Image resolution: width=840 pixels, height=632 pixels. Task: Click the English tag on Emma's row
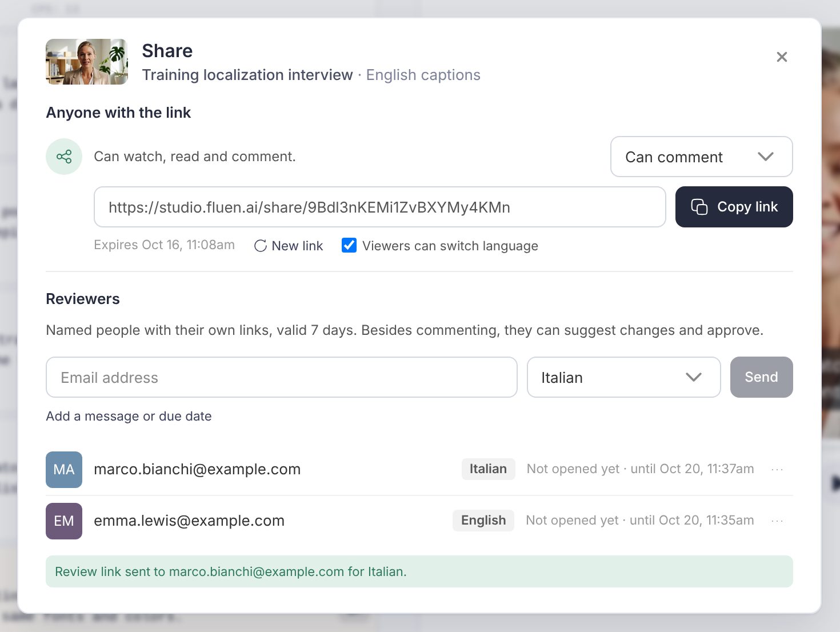click(483, 521)
